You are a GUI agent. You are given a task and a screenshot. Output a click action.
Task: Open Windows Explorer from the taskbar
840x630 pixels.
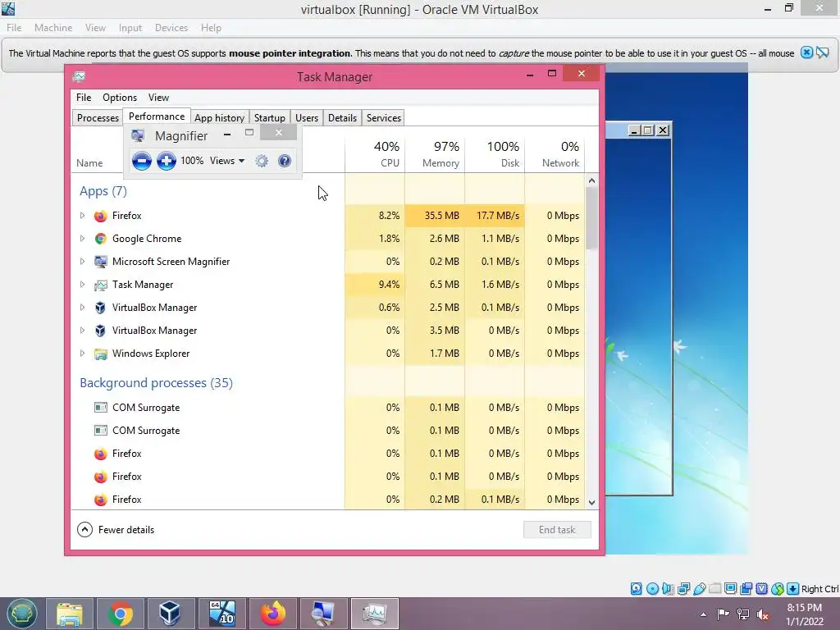click(70, 614)
